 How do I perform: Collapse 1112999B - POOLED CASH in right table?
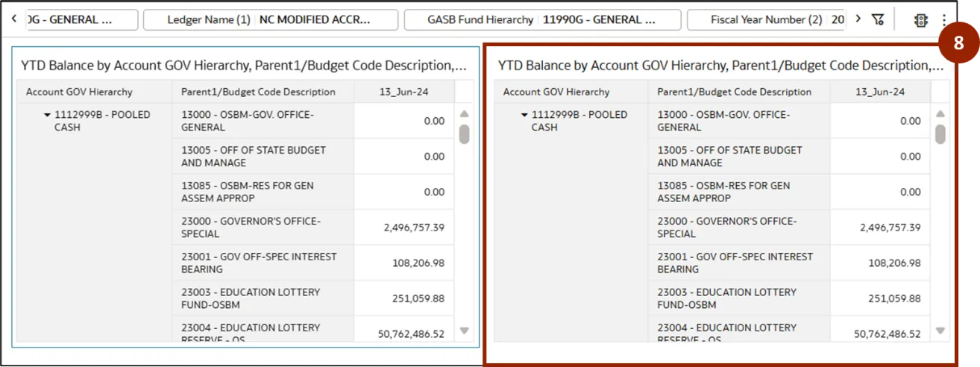524,115
